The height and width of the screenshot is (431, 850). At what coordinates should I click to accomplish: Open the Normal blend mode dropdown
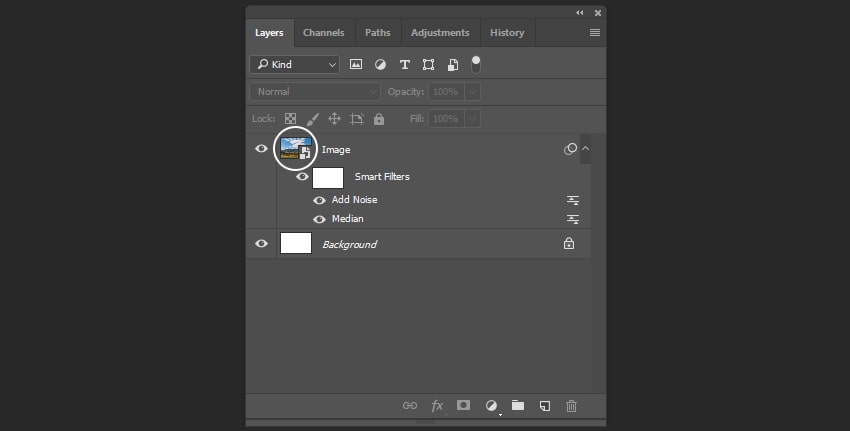pyautogui.click(x=315, y=92)
